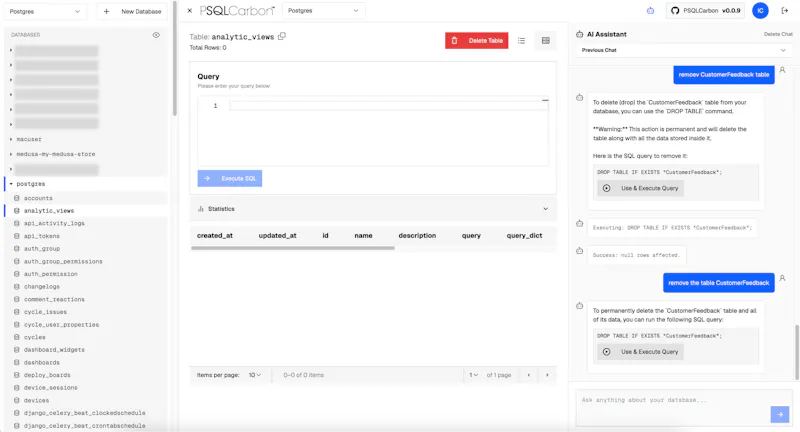Screen dimensions: 800x432
Task: Click the AI chat vertical scrollbar
Action: [x=796, y=352]
